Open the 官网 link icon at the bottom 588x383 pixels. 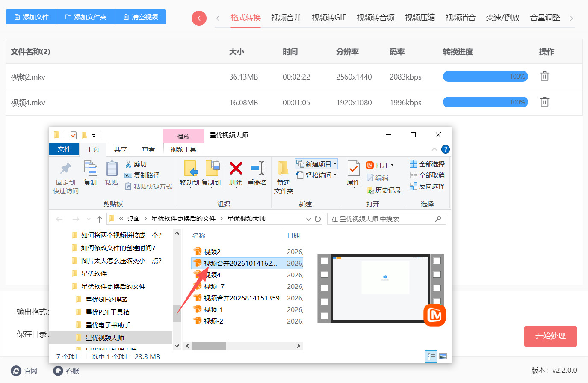[16, 371]
